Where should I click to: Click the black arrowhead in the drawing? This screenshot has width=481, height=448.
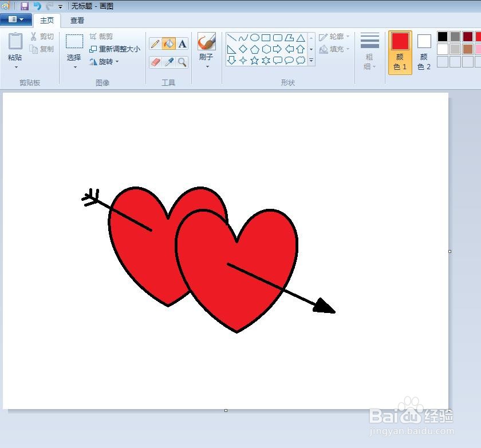point(324,306)
